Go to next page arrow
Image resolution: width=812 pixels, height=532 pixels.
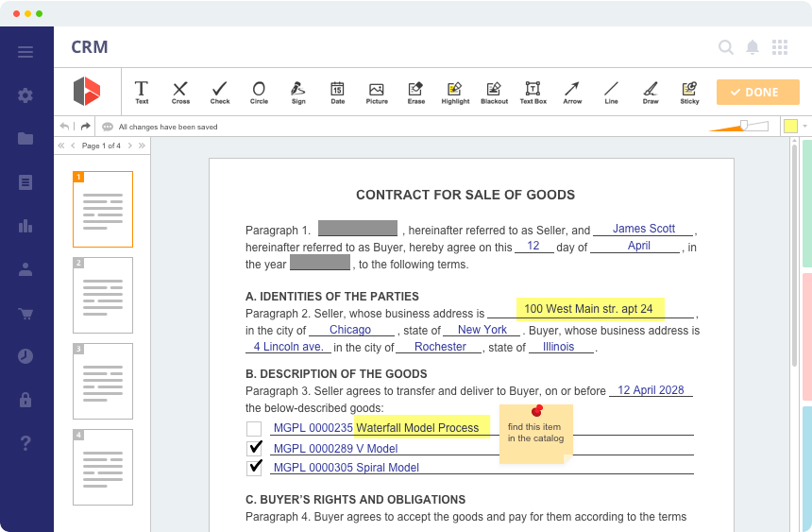(x=131, y=146)
